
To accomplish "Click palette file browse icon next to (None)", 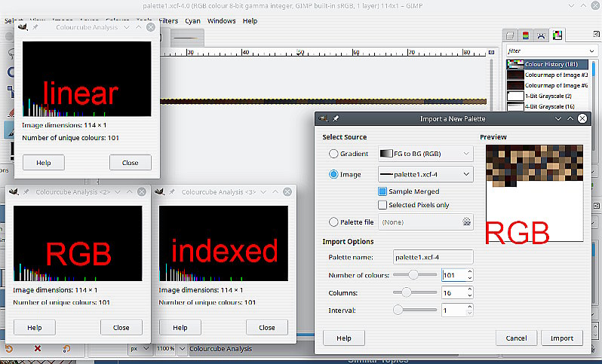I will point(466,222).
